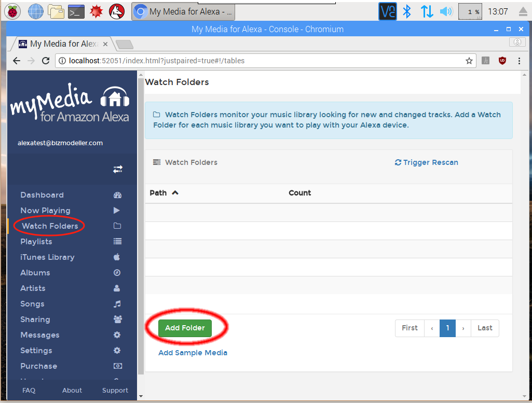This screenshot has height=403, width=532.
Task: Open the Messages section
Action: [x=40, y=335]
